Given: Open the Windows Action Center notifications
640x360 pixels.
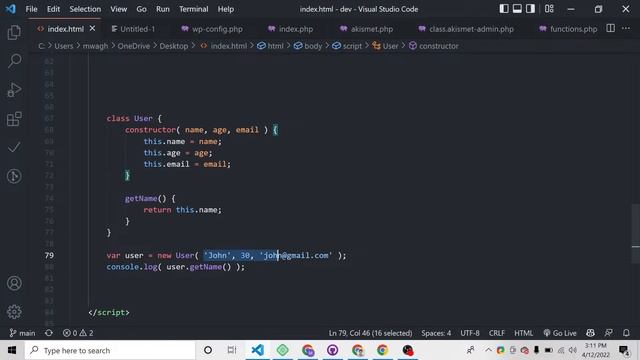Looking at the screenshot, I should click(x=624, y=350).
